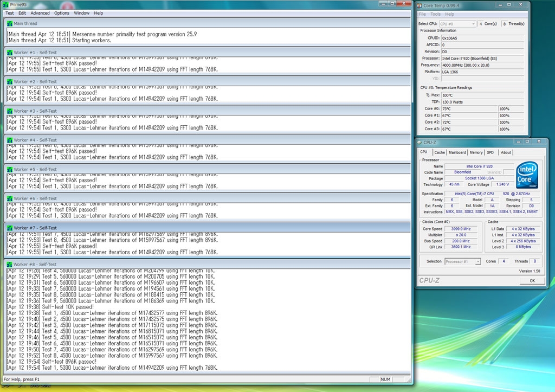This screenshot has width=555, height=392.
Task: Click the Intel Core i7 logo
Action: [x=527, y=175]
